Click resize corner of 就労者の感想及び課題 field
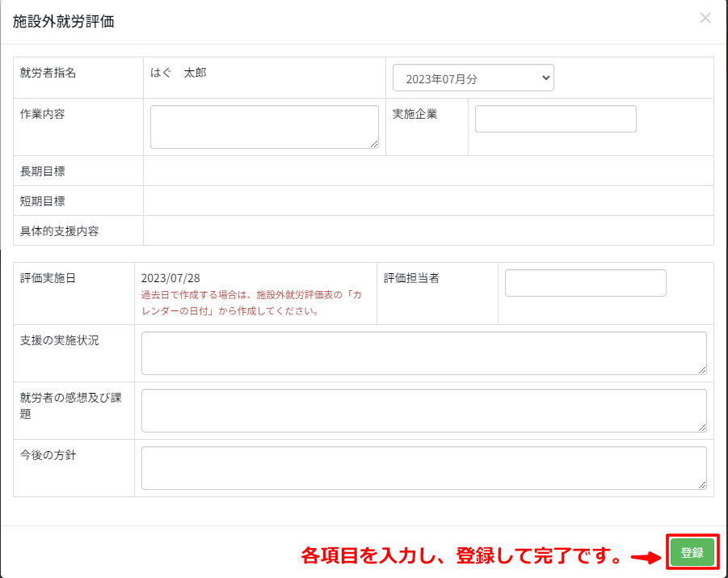The height and width of the screenshot is (578, 728). (x=702, y=428)
